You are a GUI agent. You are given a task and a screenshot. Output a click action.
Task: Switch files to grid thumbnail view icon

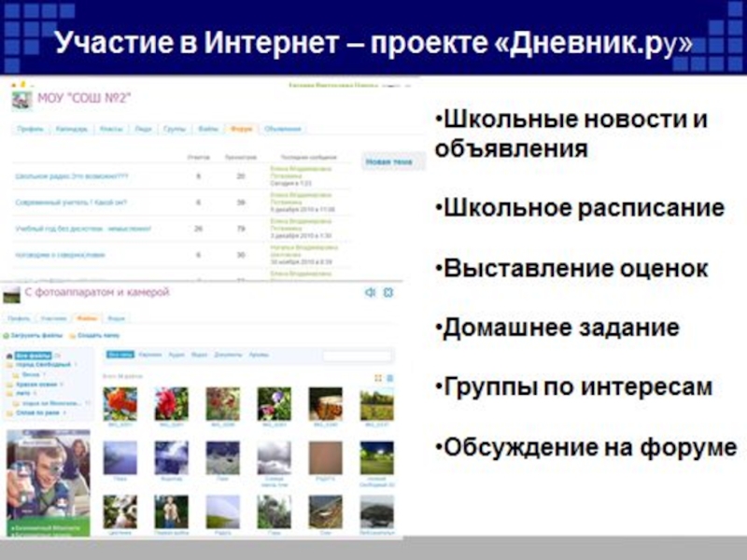tap(378, 378)
